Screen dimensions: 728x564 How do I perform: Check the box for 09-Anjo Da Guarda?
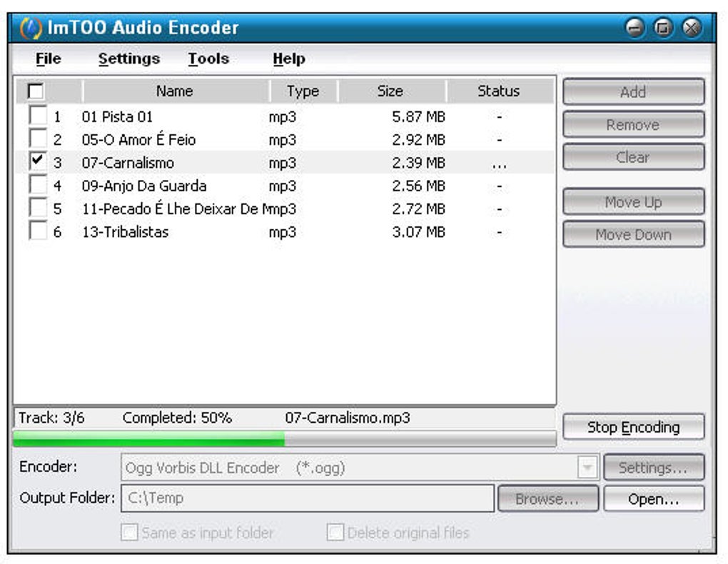[38, 184]
